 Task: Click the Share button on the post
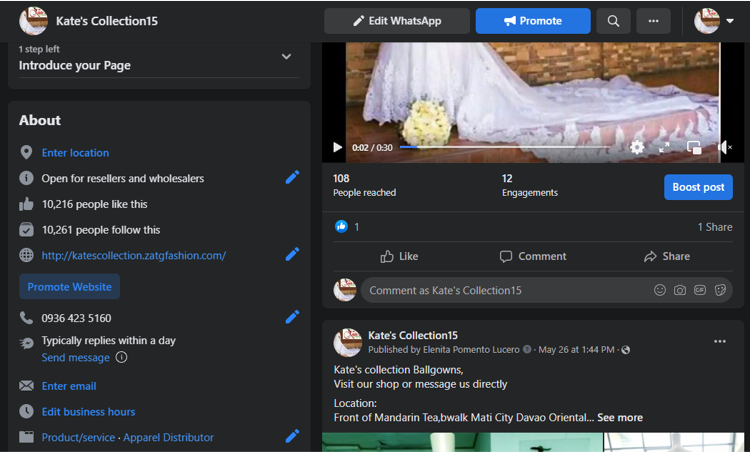pyautogui.click(x=666, y=256)
